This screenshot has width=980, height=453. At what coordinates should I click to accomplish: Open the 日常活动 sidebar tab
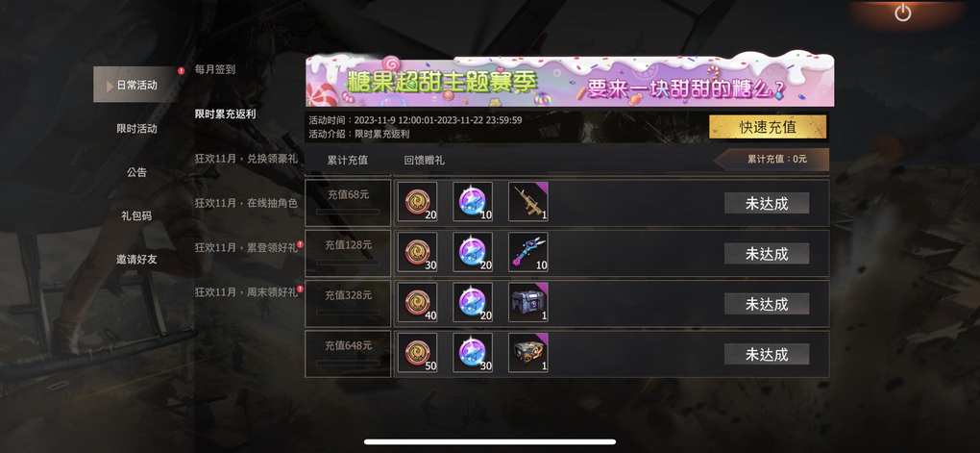[136, 85]
